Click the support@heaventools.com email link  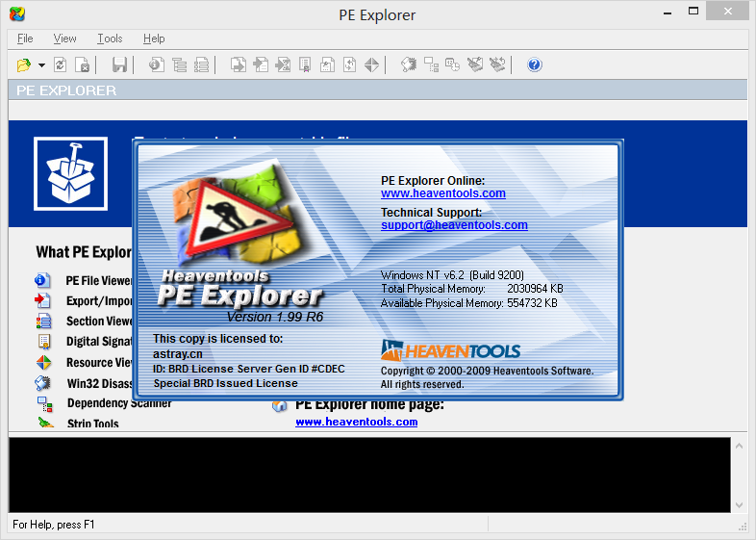pos(454,225)
